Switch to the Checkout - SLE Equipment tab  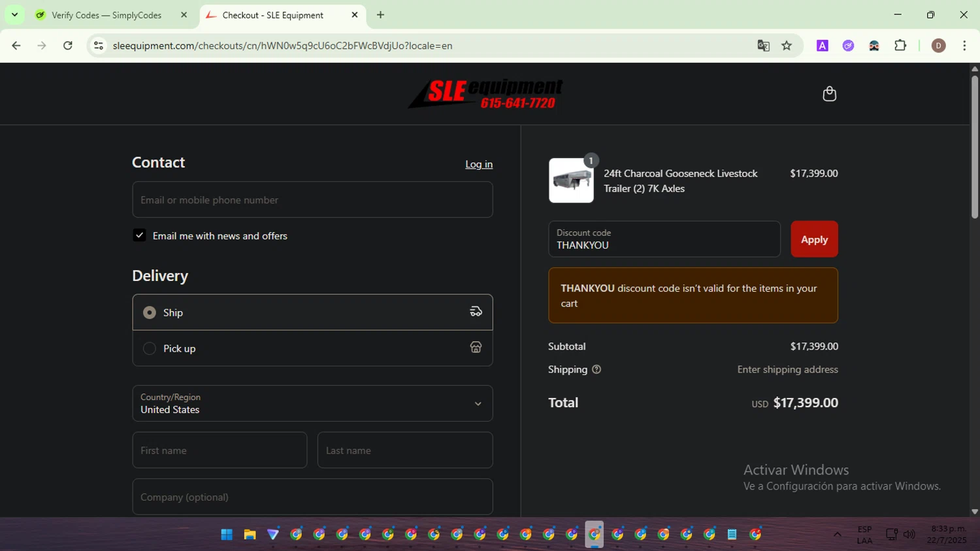(x=273, y=15)
